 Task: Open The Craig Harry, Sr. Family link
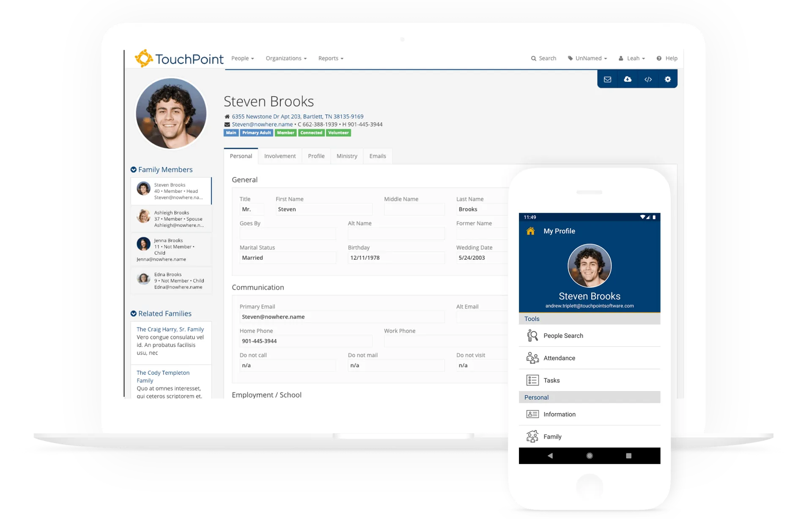pyautogui.click(x=170, y=329)
